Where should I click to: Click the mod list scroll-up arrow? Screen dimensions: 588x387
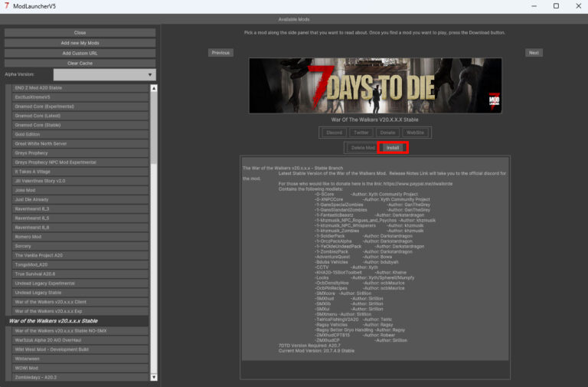154,88
